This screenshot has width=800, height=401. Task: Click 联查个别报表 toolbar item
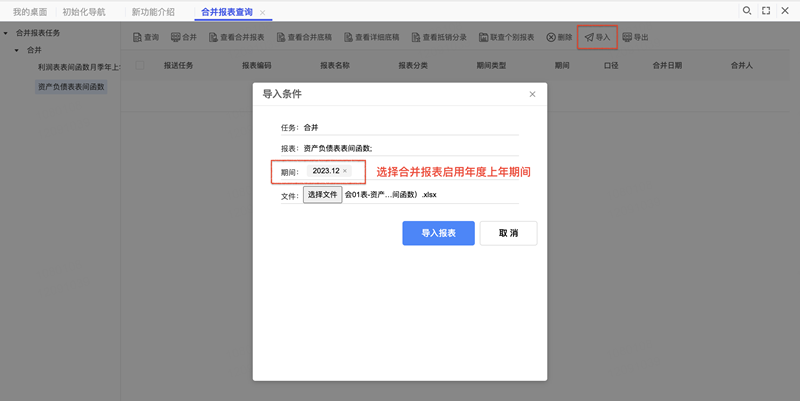click(507, 37)
